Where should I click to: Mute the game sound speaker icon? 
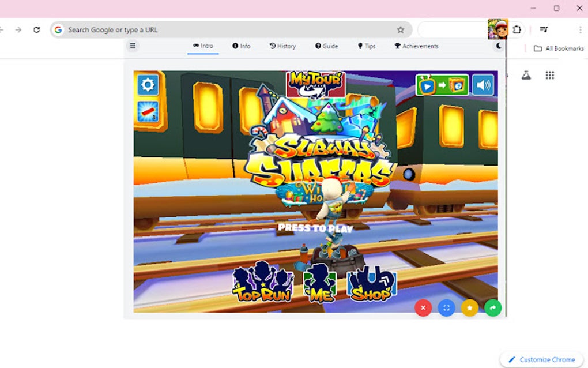[483, 85]
